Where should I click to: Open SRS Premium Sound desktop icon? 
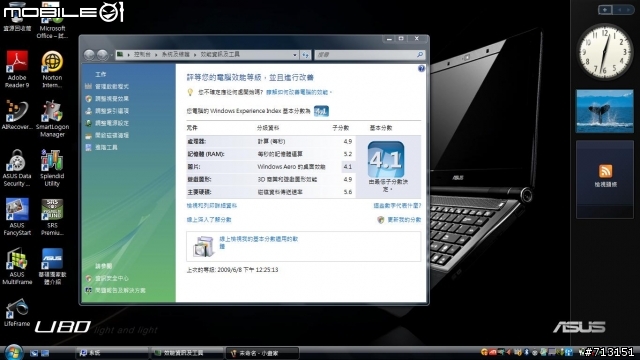click(52, 217)
